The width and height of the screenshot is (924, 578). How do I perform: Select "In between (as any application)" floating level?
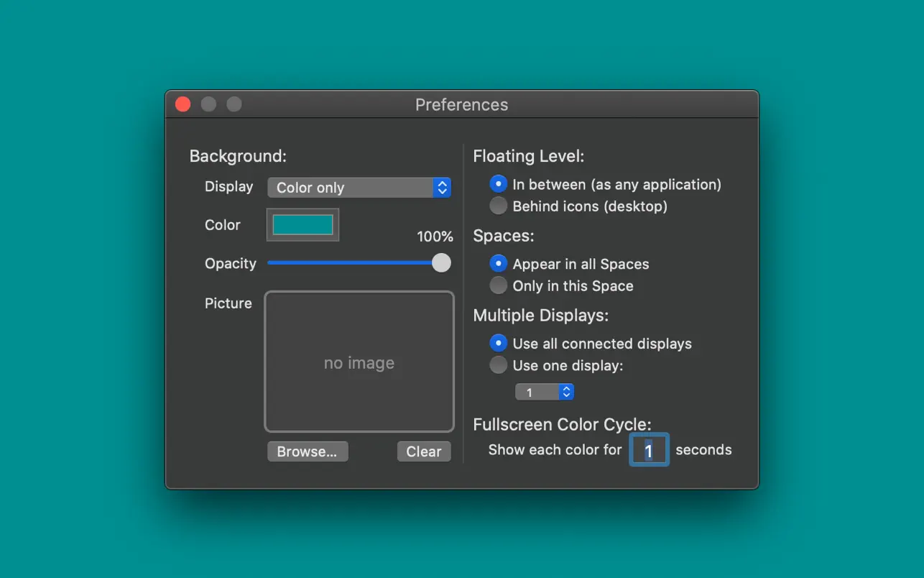pos(499,183)
